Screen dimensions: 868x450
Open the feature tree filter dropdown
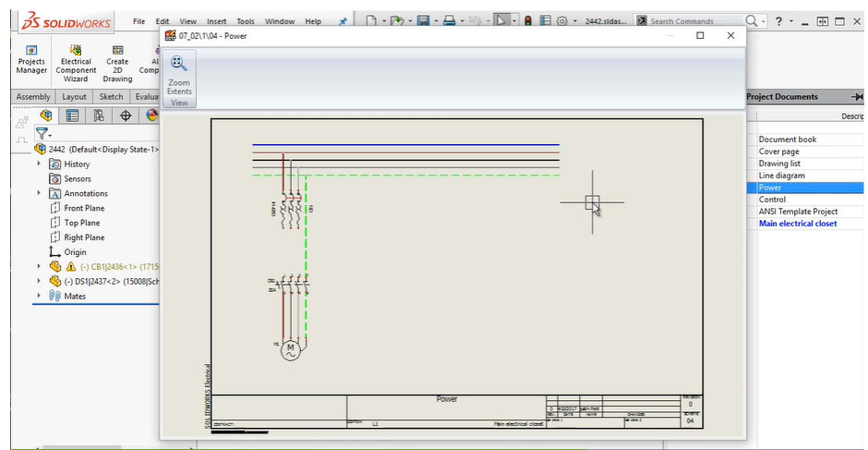42,134
